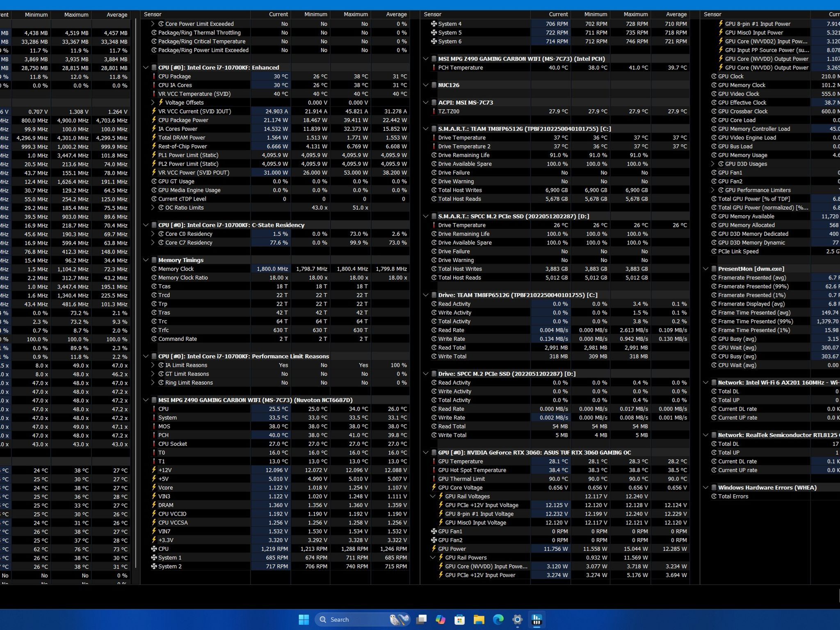Select the Framerate Presented (99%) row
This screenshot has height=630, width=840.
(771, 286)
